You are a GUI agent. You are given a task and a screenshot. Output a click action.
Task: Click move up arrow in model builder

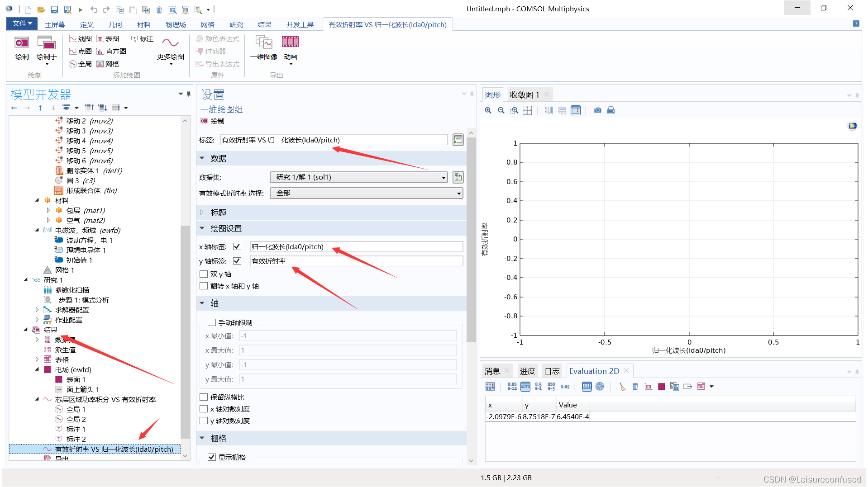click(x=40, y=108)
